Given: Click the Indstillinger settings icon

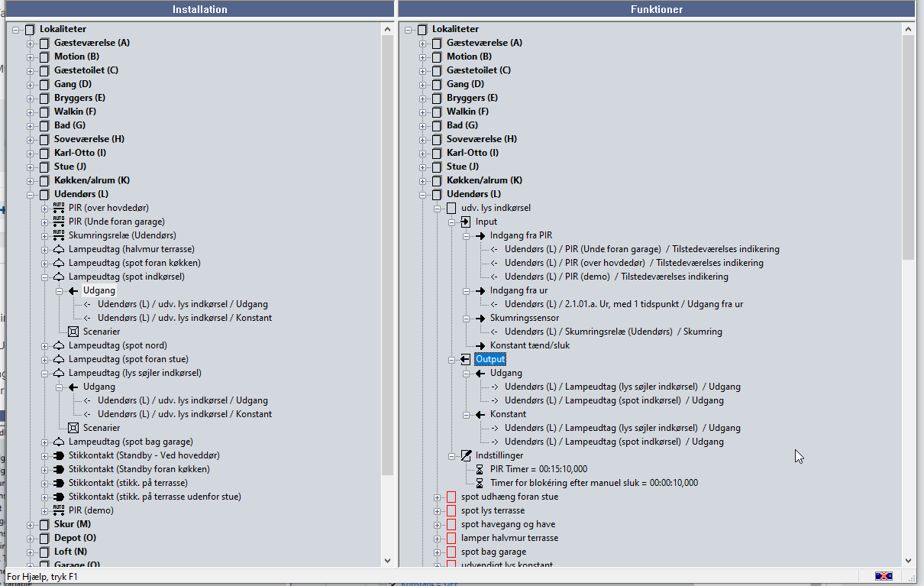Looking at the screenshot, I should click(x=466, y=455).
